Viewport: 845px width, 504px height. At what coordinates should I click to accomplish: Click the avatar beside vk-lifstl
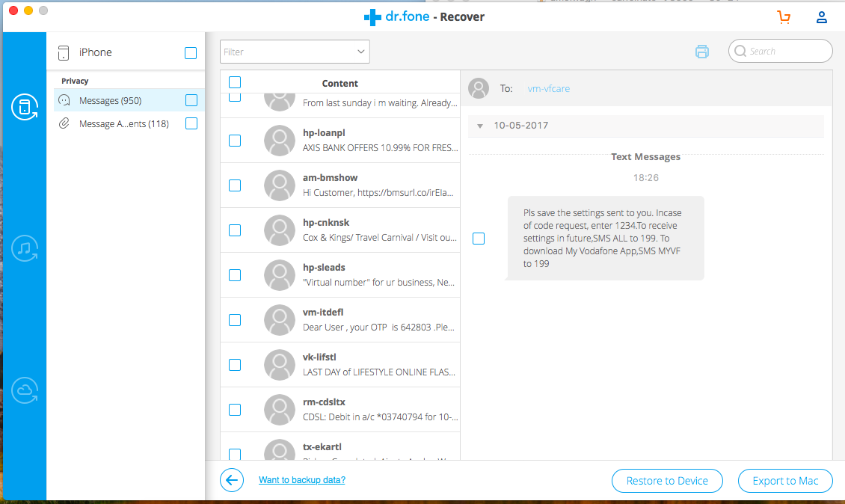279,365
